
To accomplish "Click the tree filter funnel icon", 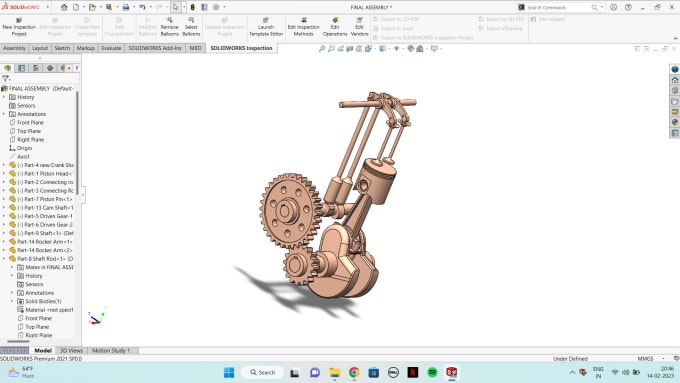I will (5, 79).
